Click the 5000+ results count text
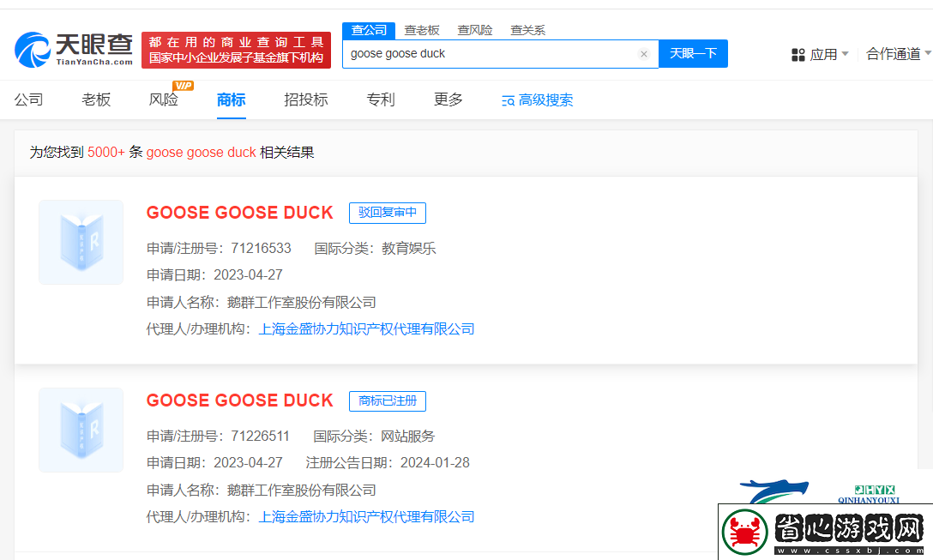 [x=106, y=153]
